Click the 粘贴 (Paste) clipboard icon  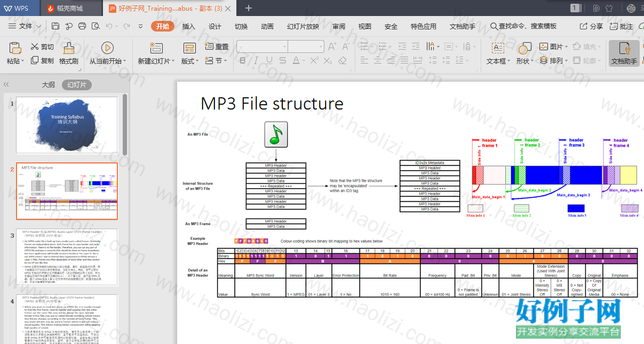(15, 48)
